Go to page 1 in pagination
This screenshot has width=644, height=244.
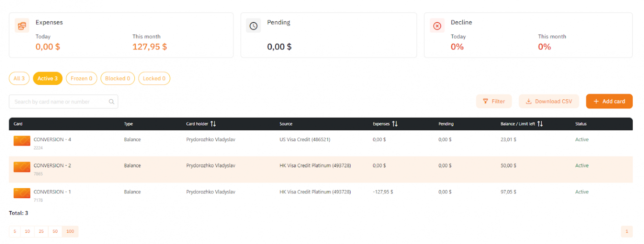pyautogui.click(x=627, y=231)
